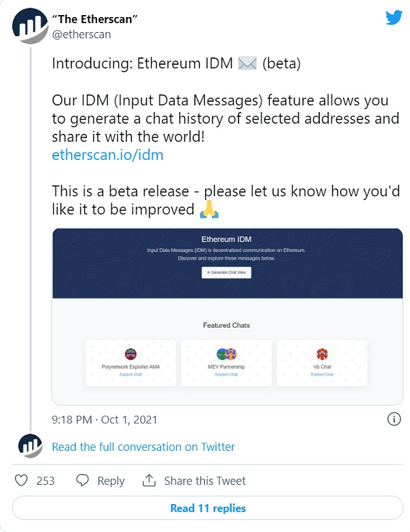Click the MEV Partnership chat icon
The width and height of the screenshot is (410, 532).
pos(226,354)
